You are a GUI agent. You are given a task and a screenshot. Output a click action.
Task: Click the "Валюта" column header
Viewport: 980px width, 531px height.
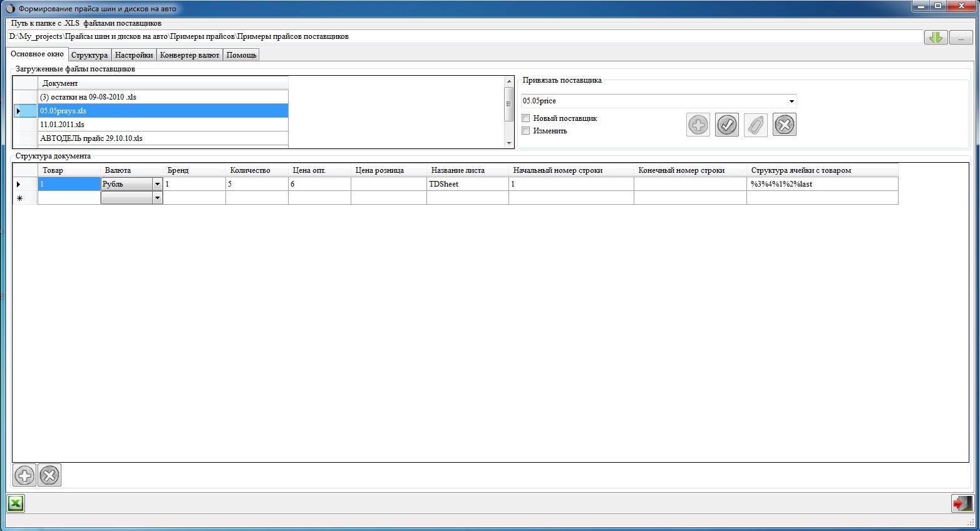[132, 170]
